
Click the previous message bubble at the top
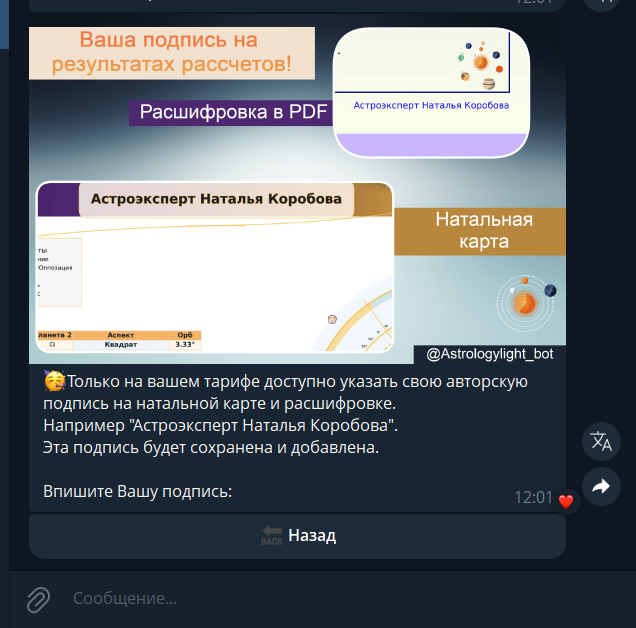coord(297,4)
